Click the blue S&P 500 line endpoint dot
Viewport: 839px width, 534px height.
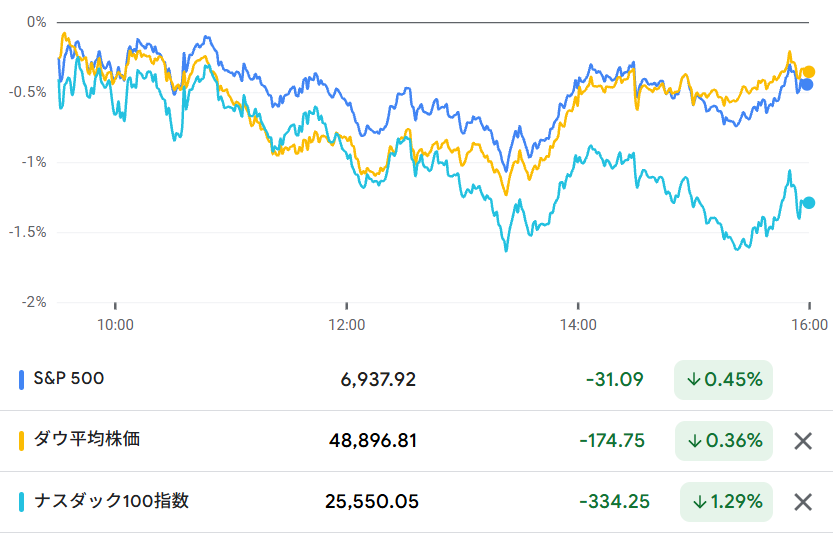(x=806, y=85)
